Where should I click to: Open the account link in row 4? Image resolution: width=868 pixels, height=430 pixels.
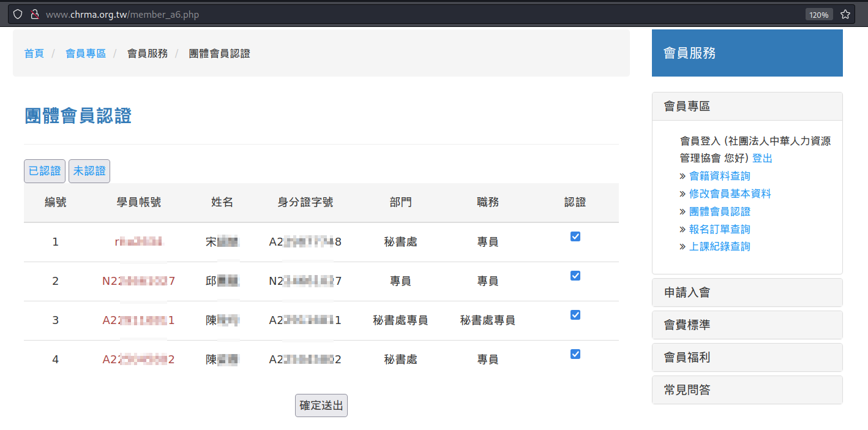[x=139, y=360]
